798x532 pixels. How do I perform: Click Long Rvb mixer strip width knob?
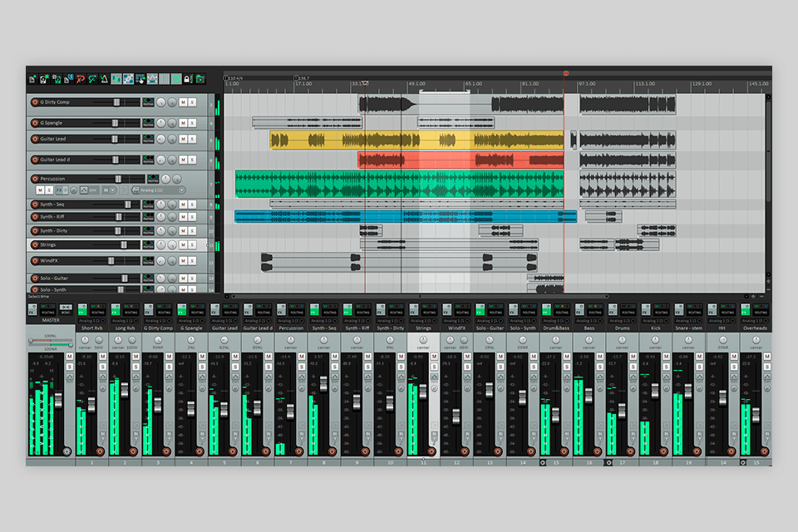pos(132,340)
